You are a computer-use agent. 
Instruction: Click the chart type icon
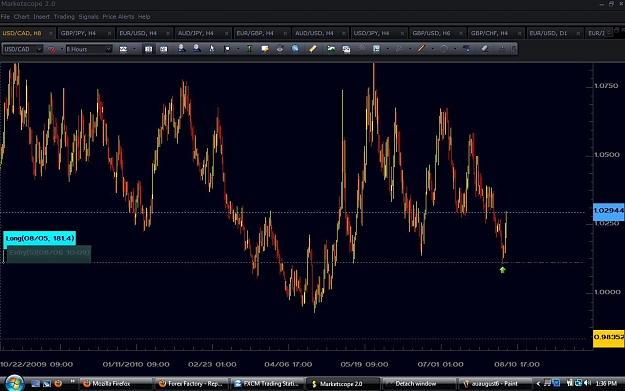coord(123,49)
